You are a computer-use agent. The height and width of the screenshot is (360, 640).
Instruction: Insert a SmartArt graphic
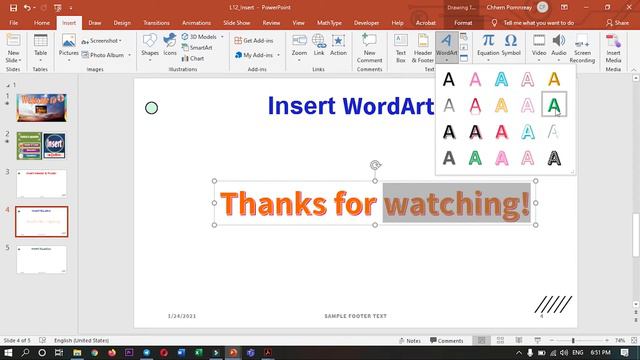(197, 48)
